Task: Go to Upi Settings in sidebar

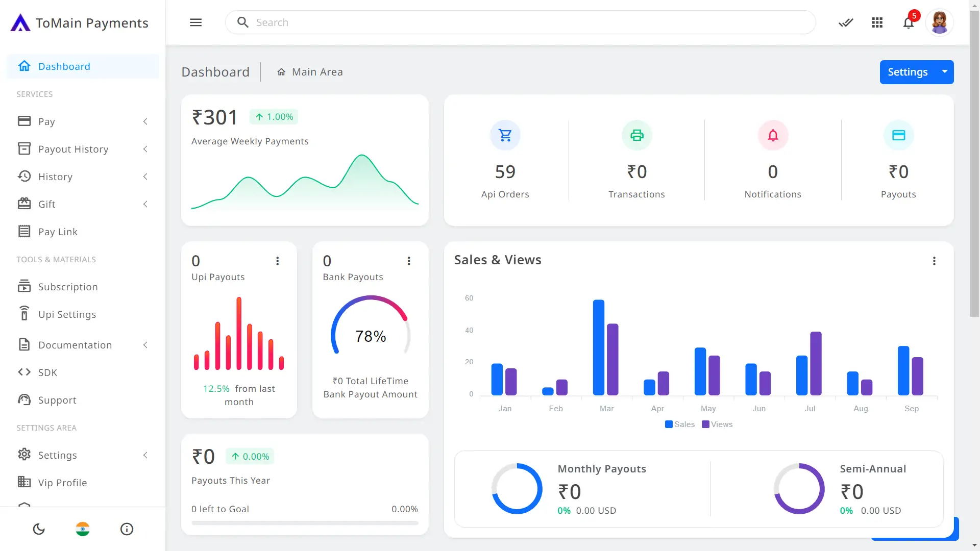Action: tap(67, 314)
